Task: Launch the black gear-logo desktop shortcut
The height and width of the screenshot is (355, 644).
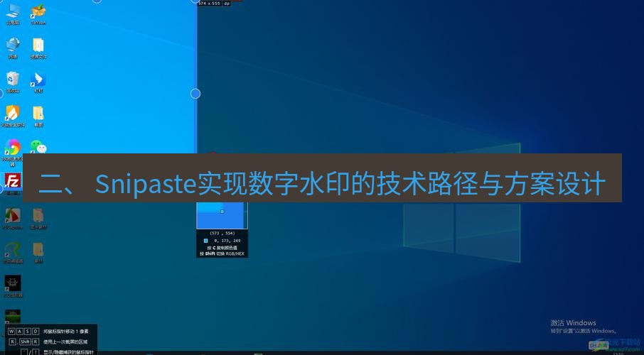Action: pos(13,286)
